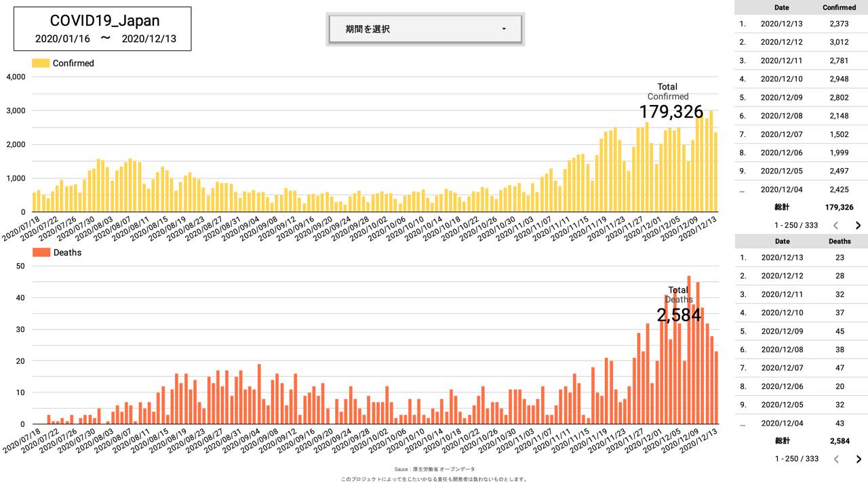
Task: Go to previous page in Confirmed table
Action: coord(836,225)
